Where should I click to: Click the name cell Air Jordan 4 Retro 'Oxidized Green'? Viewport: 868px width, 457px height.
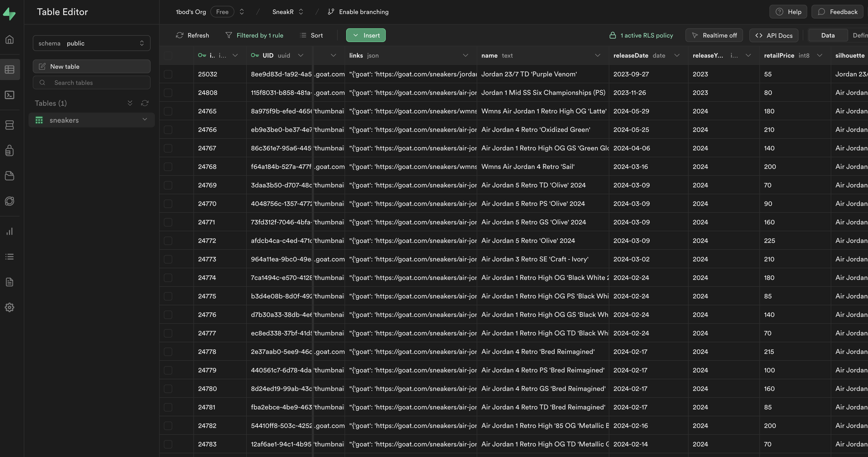[x=542, y=130]
